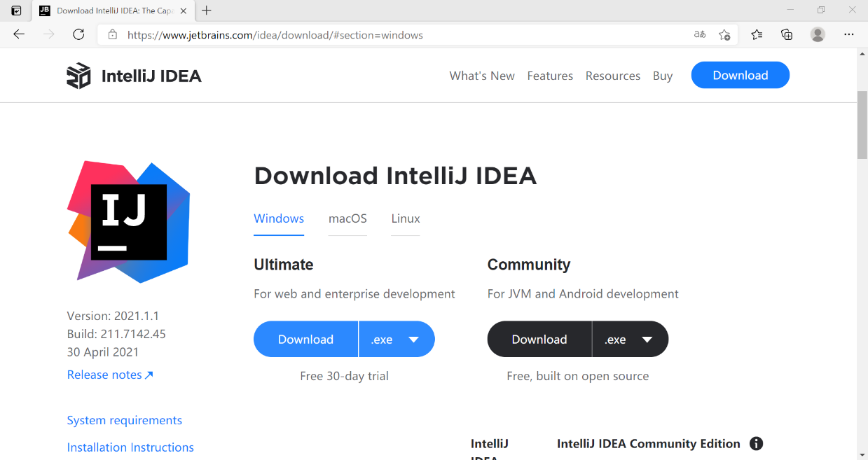Open the translate page icon
Screen dimensions: 868x460
point(700,34)
